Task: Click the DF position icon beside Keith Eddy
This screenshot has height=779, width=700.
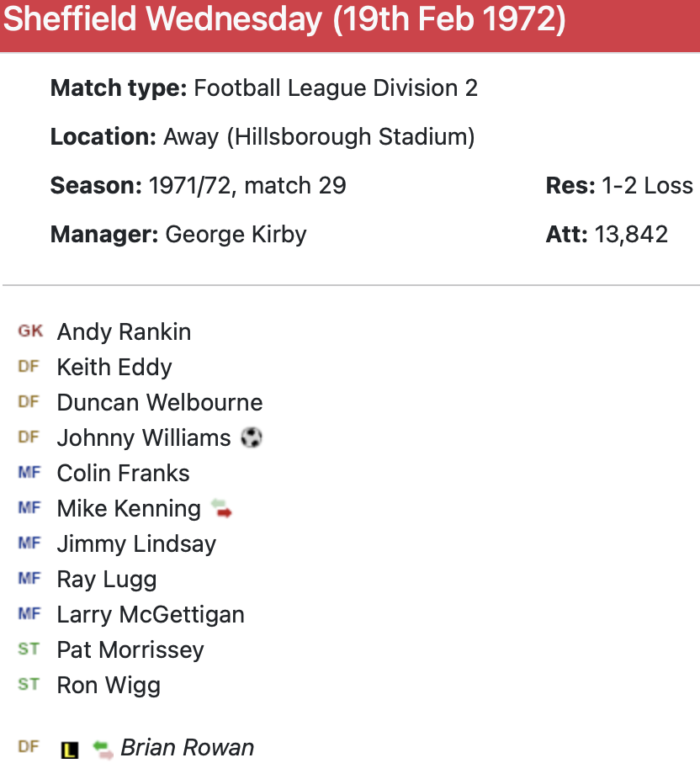Action: 29,367
